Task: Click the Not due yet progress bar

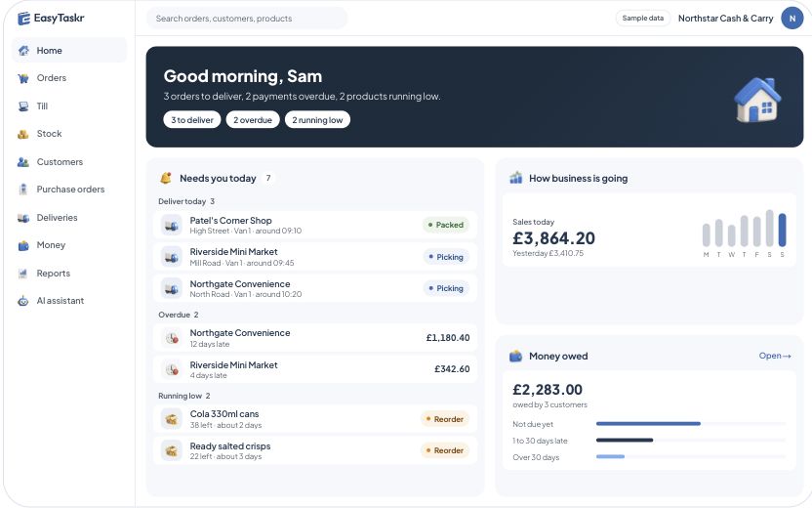Action: 691,424
